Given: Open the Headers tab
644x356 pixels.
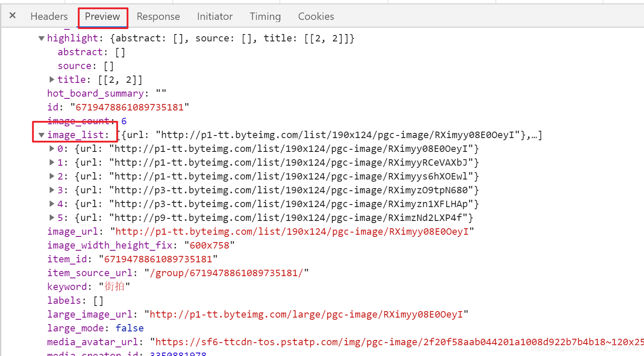Looking at the screenshot, I should 49,16.
